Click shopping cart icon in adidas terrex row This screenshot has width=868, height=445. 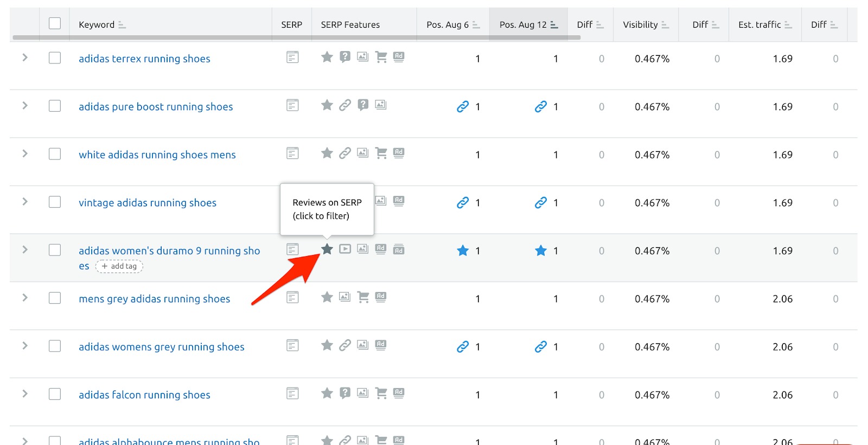[381, 57]
